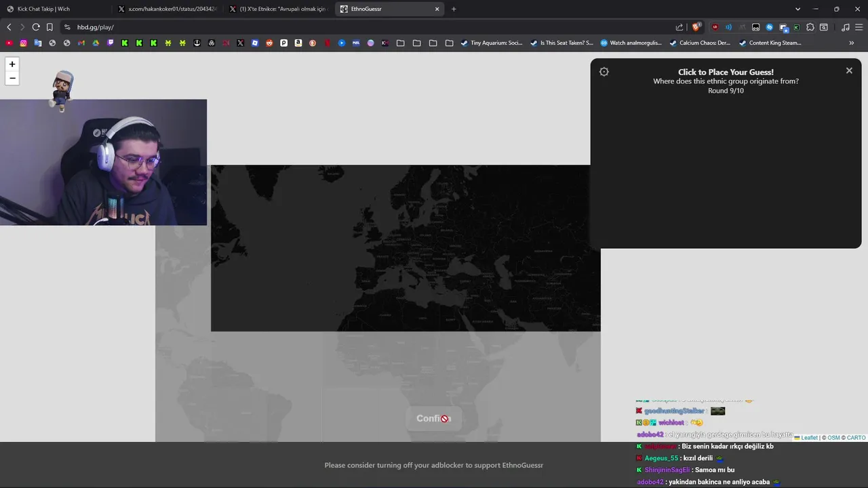868x488 pixels.
Task: Open Content King Steam bookmark
Action: point(770,43)
